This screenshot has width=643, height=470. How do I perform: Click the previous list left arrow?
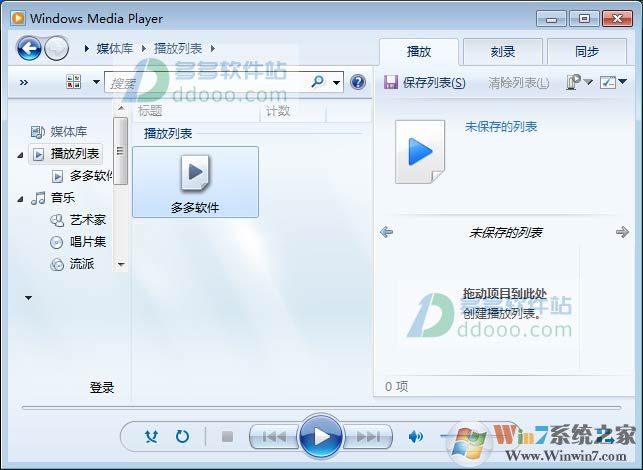pyautogui.click(x=386, y=232)
